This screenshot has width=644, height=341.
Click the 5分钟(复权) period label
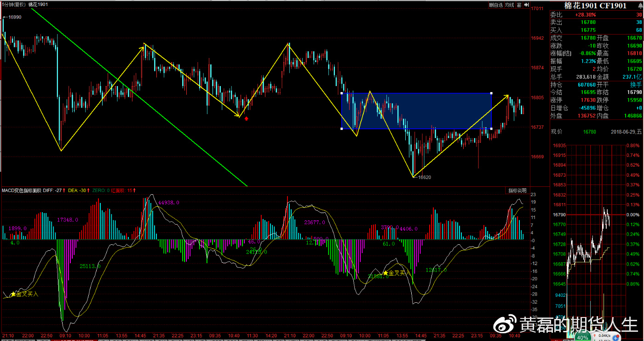[13, 5]
